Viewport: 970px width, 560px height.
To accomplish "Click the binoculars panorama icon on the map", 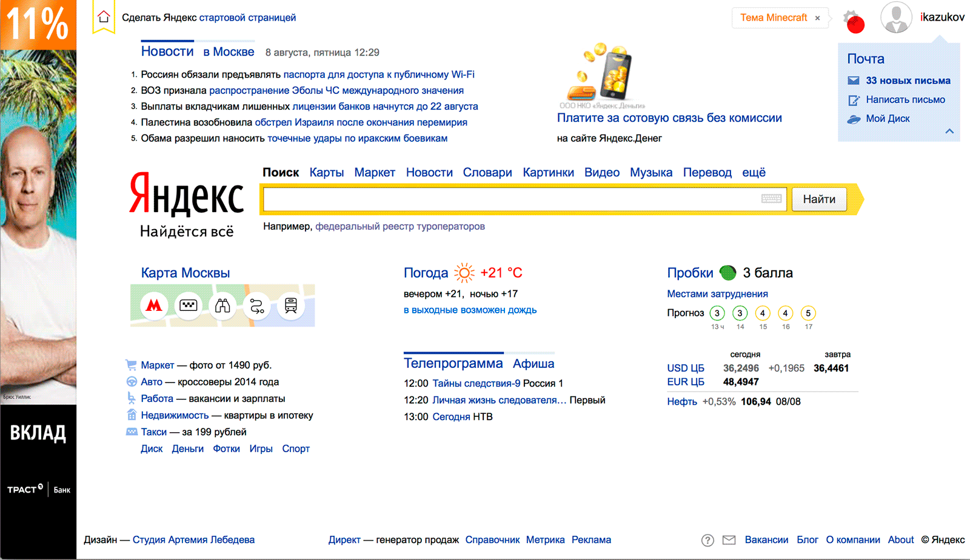I will tap(222, 305).
